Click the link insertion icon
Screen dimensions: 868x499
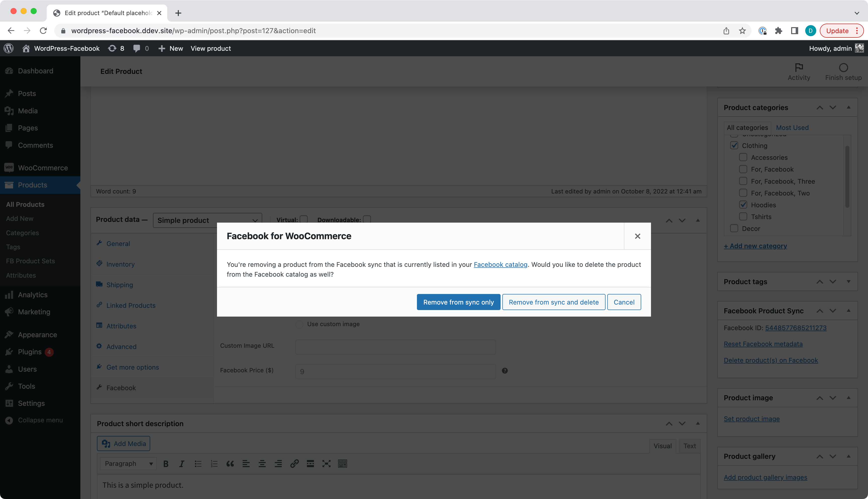pos(294,464)
